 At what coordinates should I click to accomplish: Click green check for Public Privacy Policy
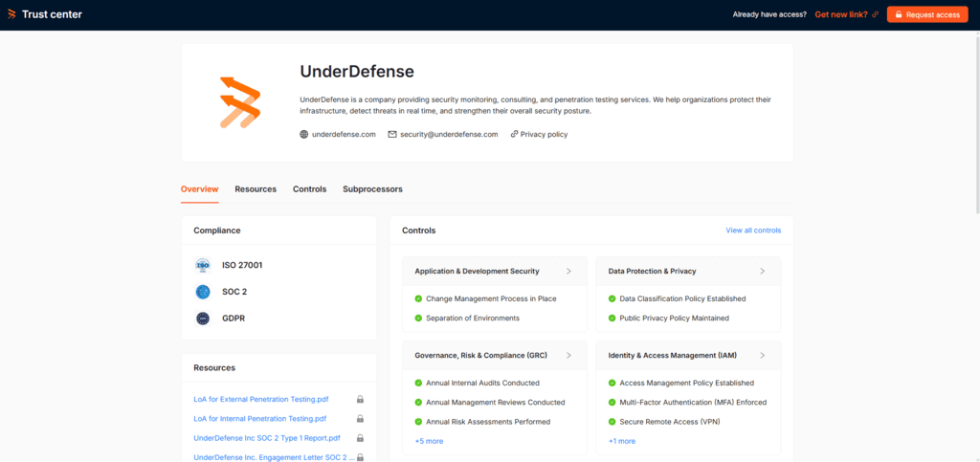point(612,319)
